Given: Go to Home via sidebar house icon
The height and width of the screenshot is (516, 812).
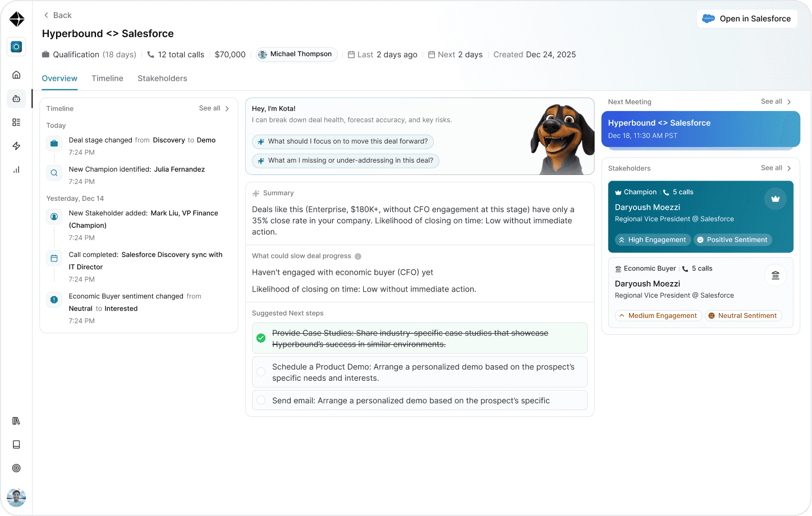Looking at the screenshot, I should tap(16, 75).
